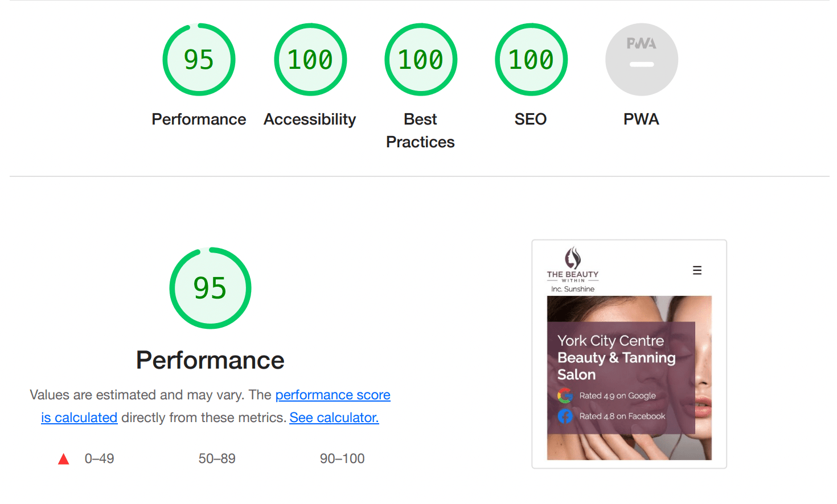Click the Performance score gauge showing 95
The width and height of the screenshot is (837, 504).
click(x=199, y=59)
